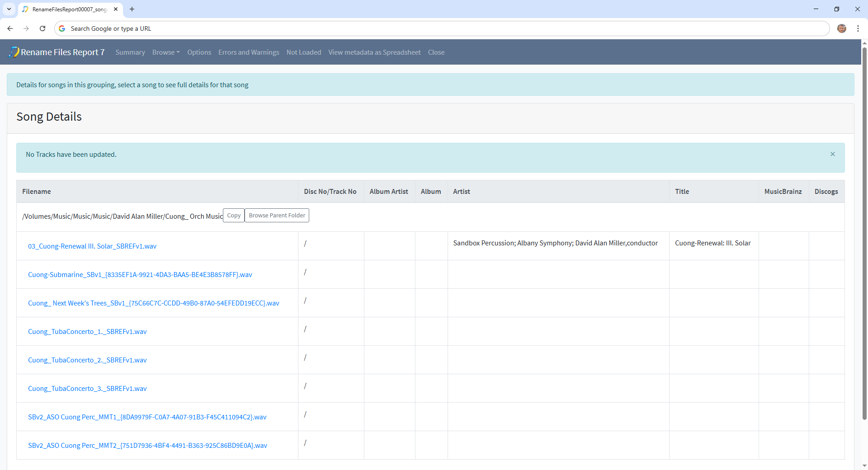The image size is (868, 470).
Task: Close the RenameFilesReport browser tab
Action: (116, 9)
